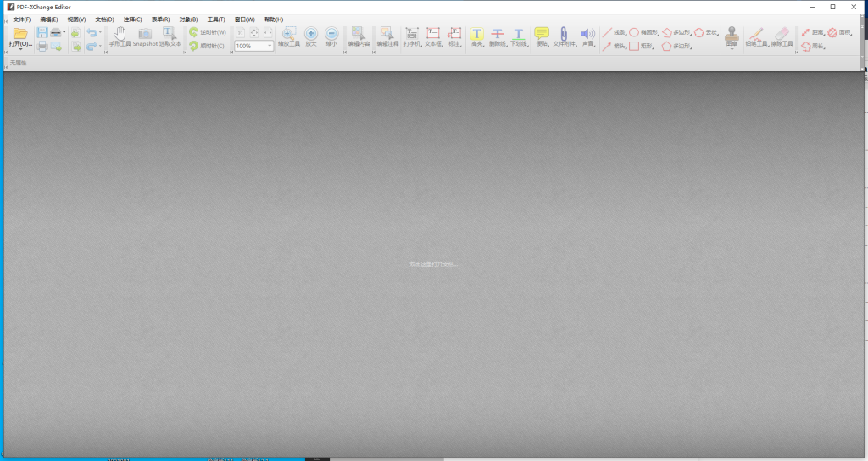The width and height of the screenshot is (868, 461).
Task: Open the zoom level 100% dropdown
Action: [270, 46]
